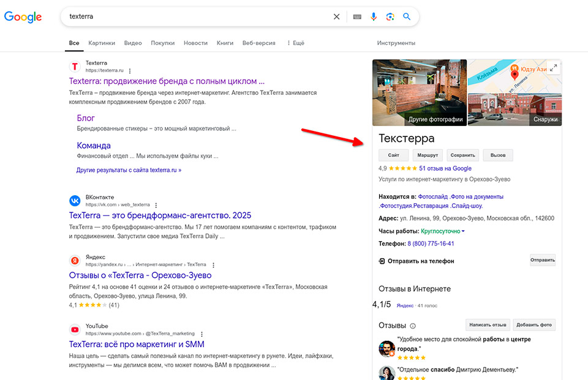The width and height of the screenshot is (588, 380).
Task: Expand map with the fullscreen arrows icon
Action: (554, 68)
